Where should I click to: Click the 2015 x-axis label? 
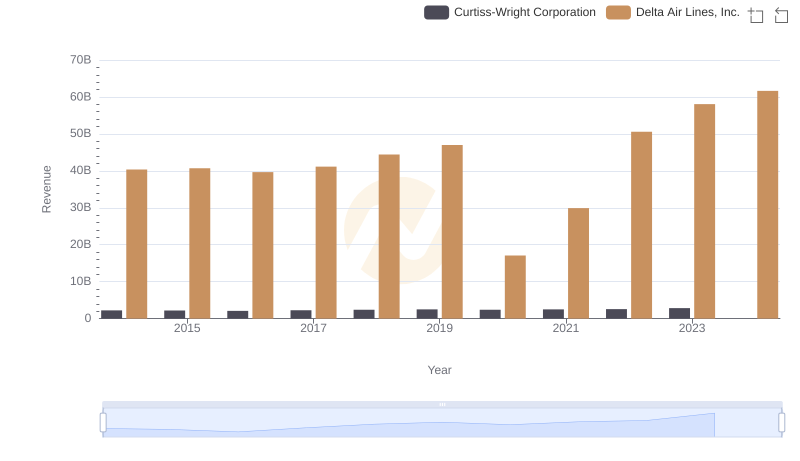click(187, 328)
